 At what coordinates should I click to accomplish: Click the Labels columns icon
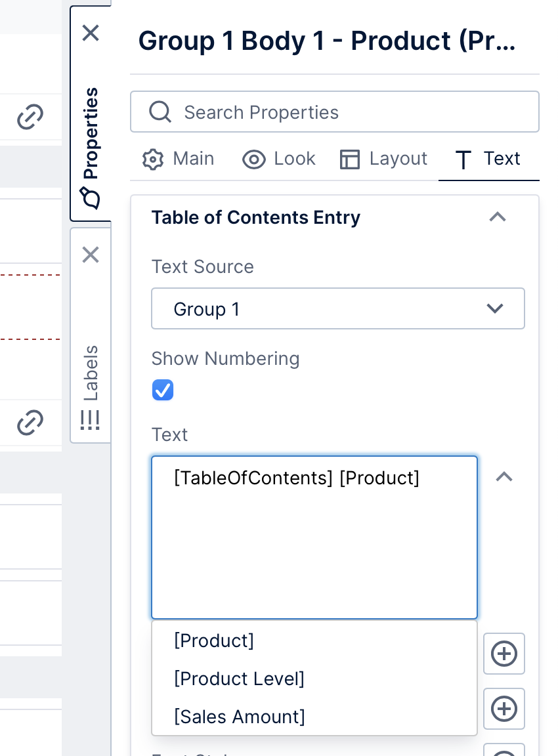pyautogui.click(x=90, y=421)
